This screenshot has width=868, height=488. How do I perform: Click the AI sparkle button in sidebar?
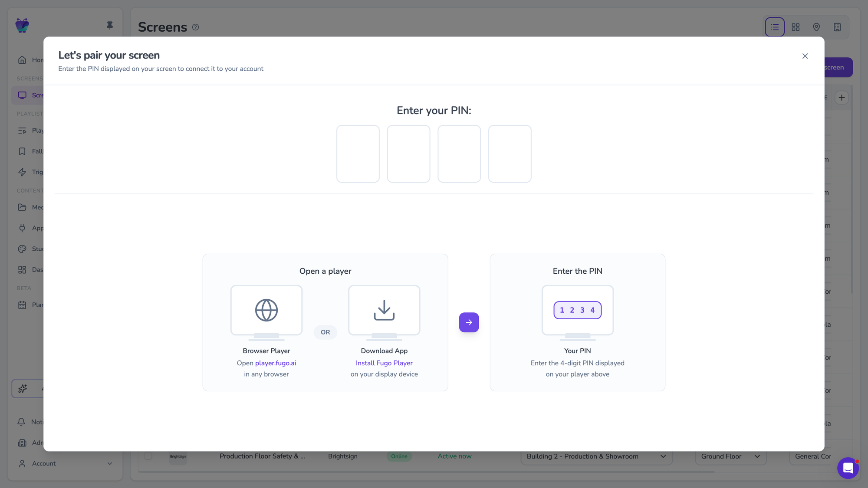pos(27,389)
